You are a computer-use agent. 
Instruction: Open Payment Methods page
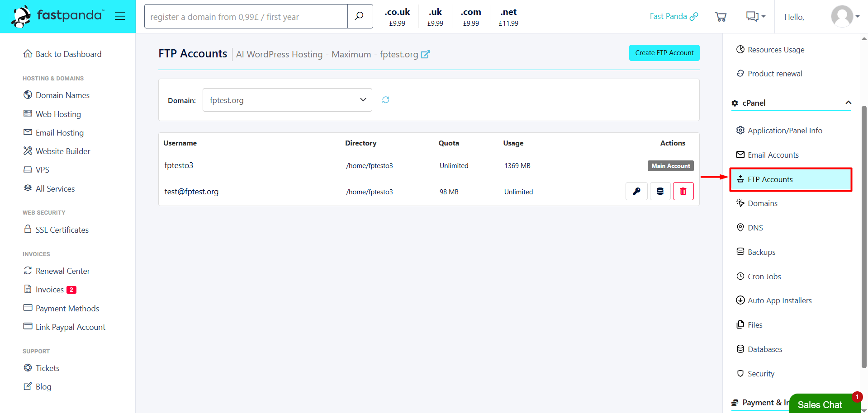click(x=61, y=309)
